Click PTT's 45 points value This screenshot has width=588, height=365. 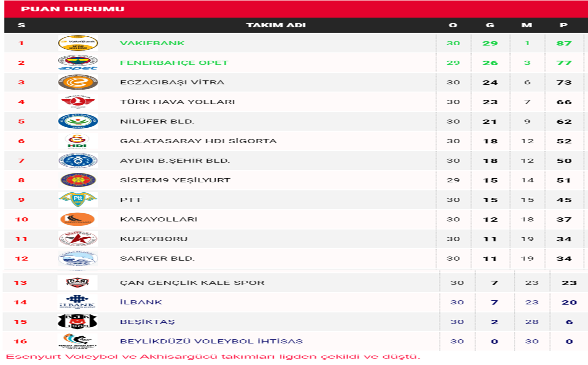coord(564,200)
